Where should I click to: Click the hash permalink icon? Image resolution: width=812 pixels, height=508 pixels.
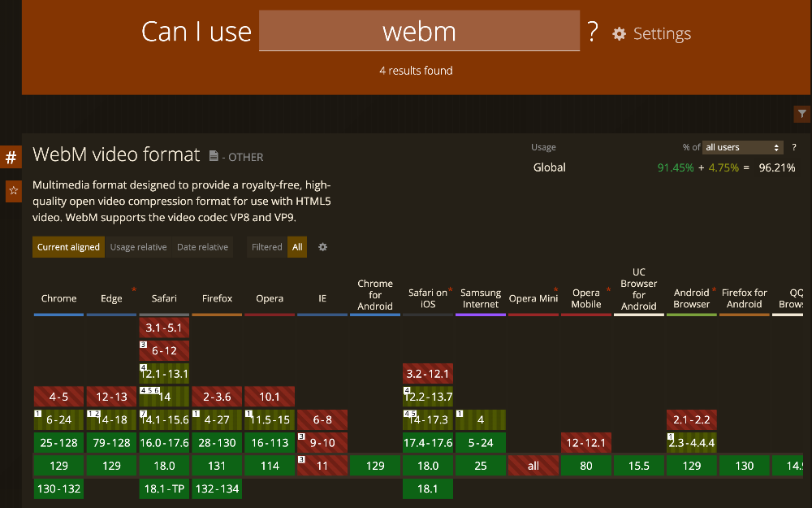[11, 157]
